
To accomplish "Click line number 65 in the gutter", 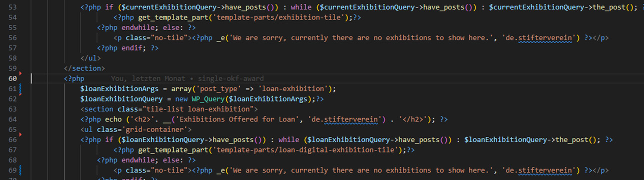I will 13,129.
